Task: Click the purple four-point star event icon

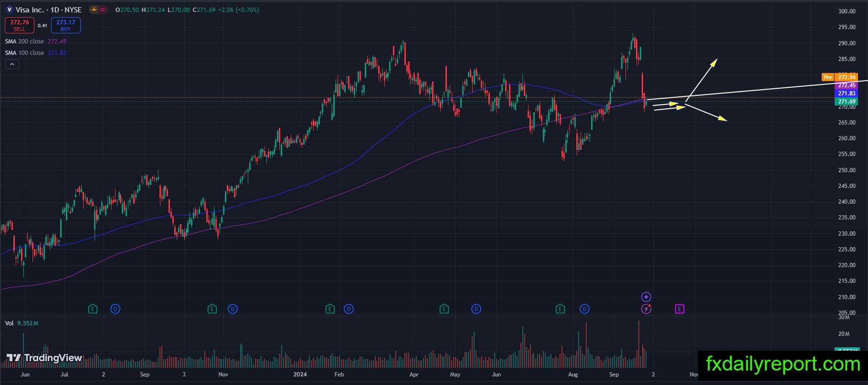Action: 646,297
